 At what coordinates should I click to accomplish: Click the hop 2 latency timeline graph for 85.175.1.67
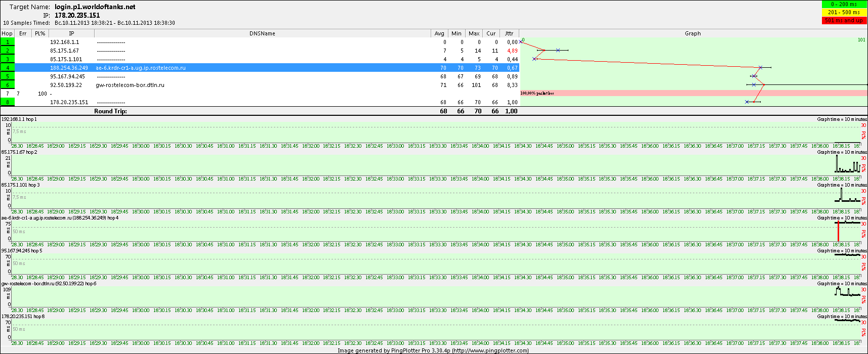click(x=435, y=164)
